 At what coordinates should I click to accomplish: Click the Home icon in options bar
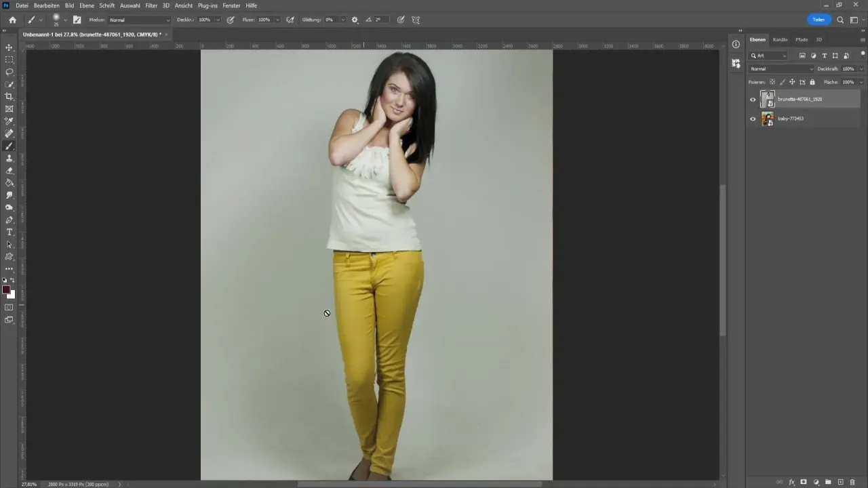12,20
